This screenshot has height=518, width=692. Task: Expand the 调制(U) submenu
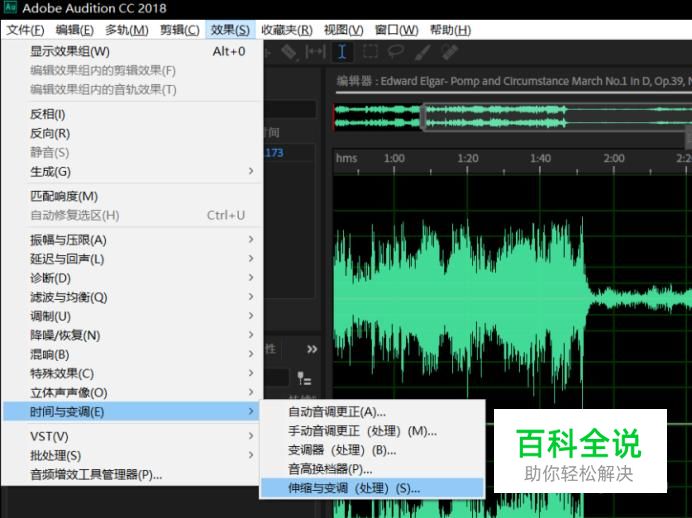132,316
